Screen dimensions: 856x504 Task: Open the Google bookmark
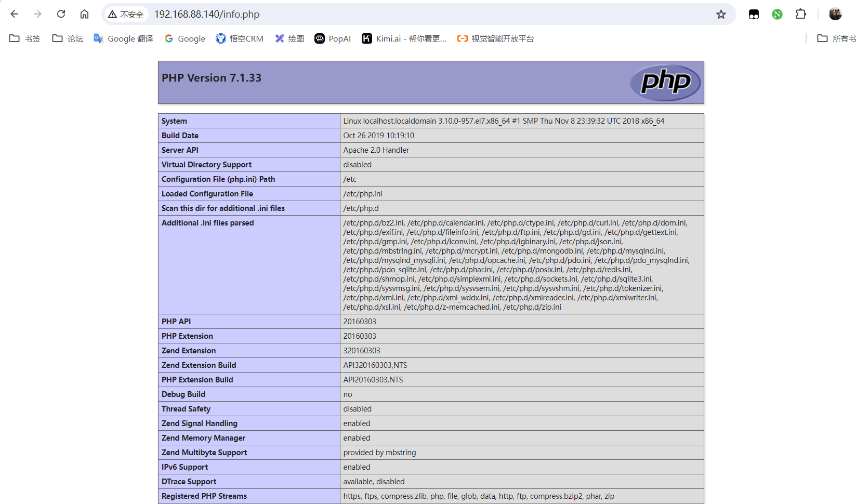coord(185,38)
